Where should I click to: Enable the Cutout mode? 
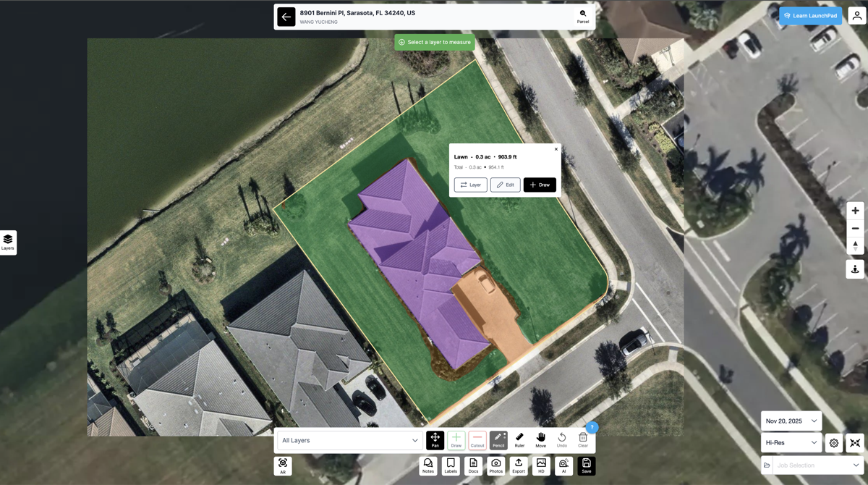pyautogui.click(x=477, y=440)
